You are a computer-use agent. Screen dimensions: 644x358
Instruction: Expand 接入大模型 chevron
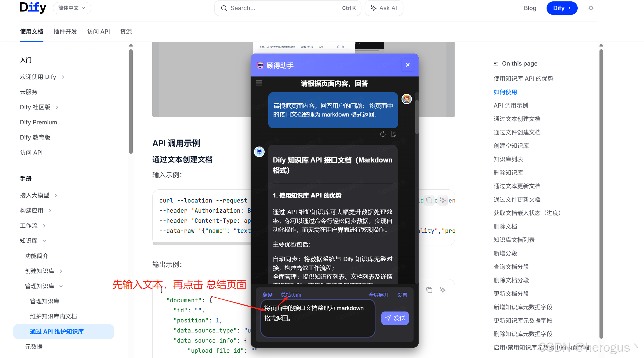click(x=56, y=196)
